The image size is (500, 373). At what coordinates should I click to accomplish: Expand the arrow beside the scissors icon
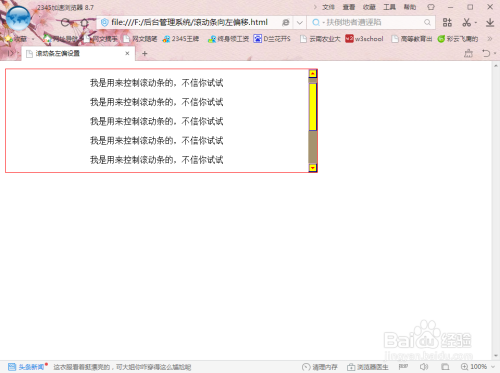[x=476, y=23]
